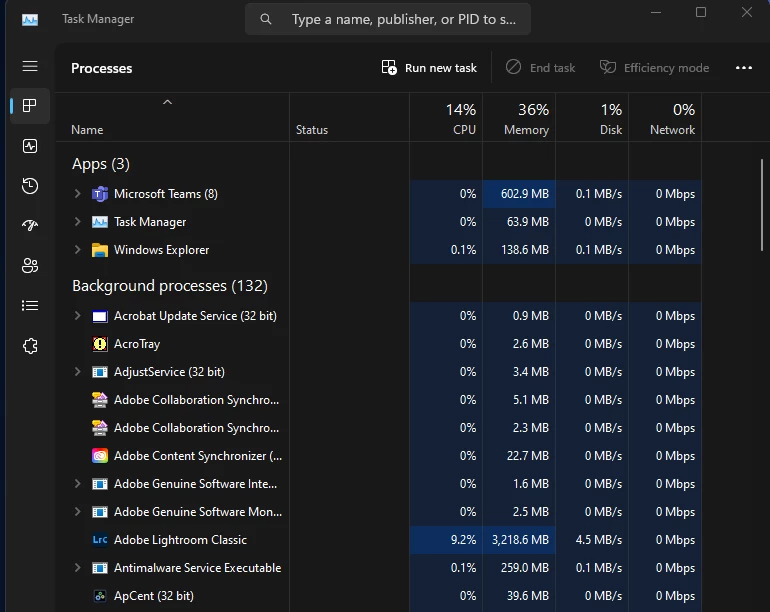Sort by Disk usage column header
The image size is (770, 612).
[592, 118]
